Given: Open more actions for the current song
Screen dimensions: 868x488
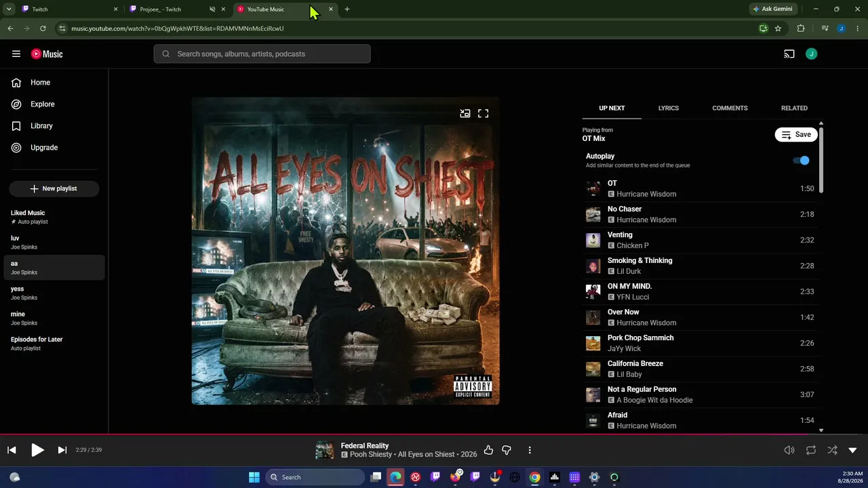Looking at the screenshot, I should 530,450.
